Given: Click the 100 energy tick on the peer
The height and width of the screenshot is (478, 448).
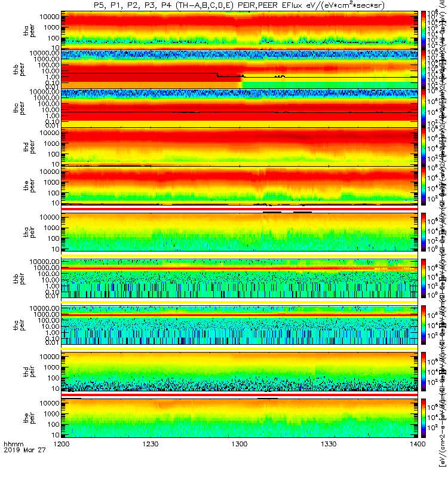Looking at the screenshot, I should click(53, 193).
